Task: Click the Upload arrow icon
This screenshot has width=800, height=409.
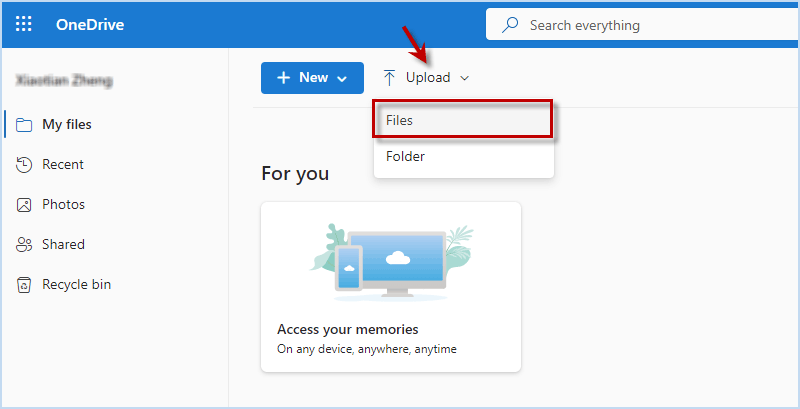Action: click(389, 78)
